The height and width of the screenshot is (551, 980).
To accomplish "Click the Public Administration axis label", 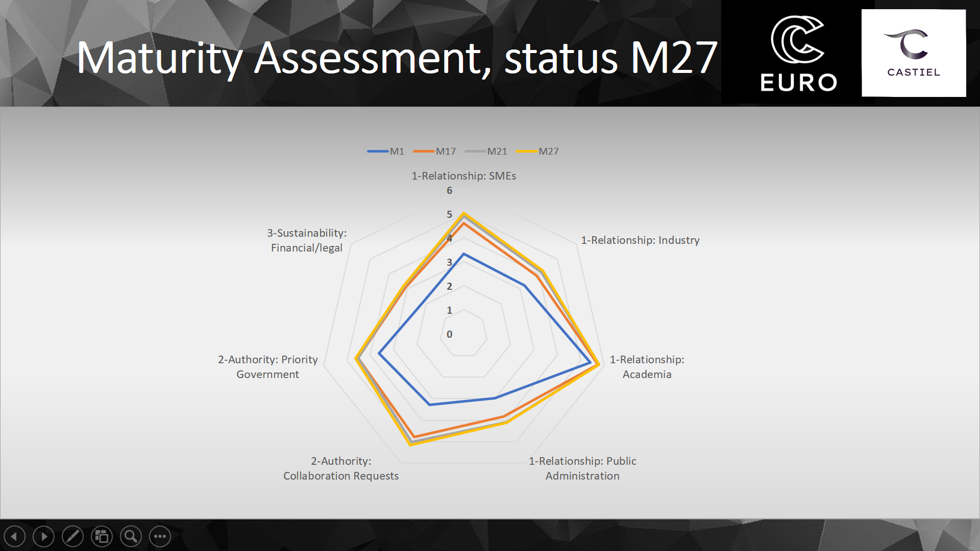I will coord(582,468).
